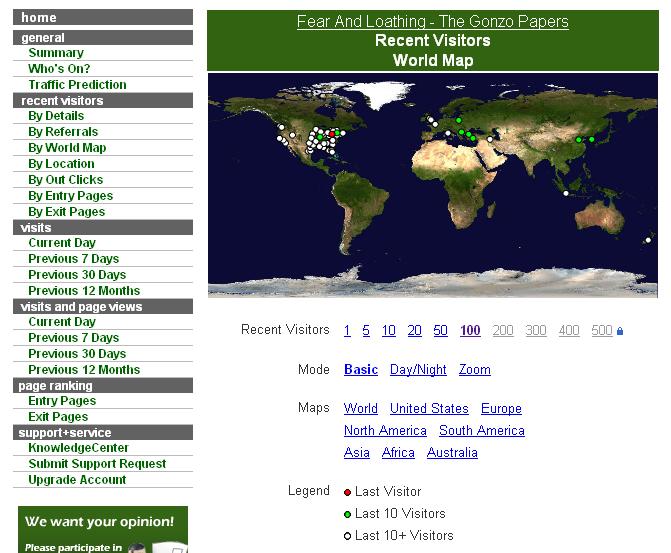Click the page ranking section header
Image resolution: width=671 pixels, height=553 pixels.
tap(103, 386)
